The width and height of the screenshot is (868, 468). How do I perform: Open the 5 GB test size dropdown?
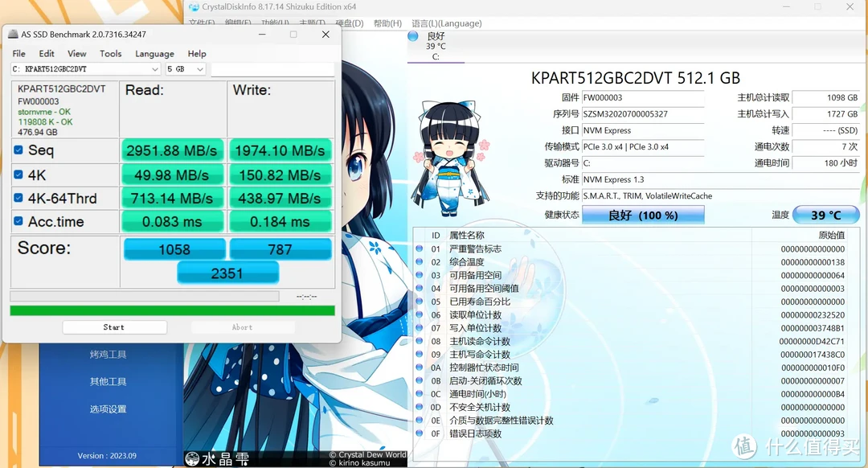point(186,69)
